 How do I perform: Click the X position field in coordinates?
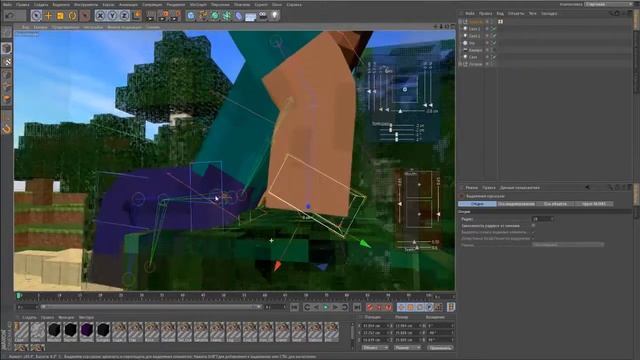point(375,326)
